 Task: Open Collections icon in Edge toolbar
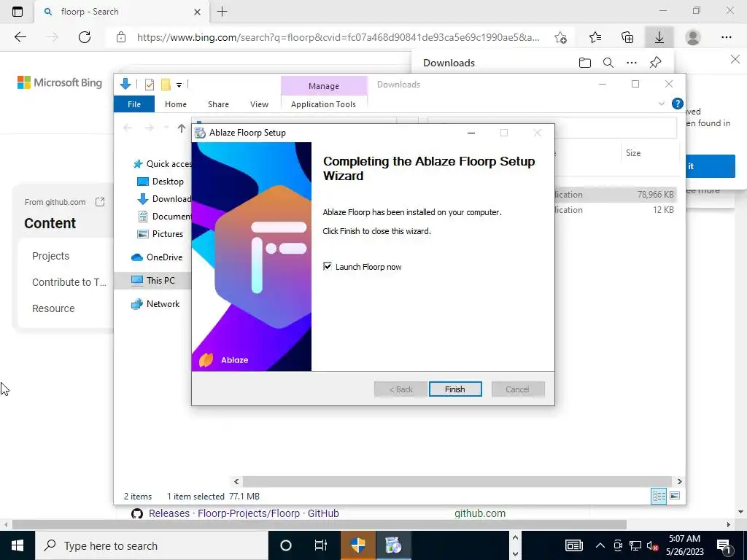627,37
